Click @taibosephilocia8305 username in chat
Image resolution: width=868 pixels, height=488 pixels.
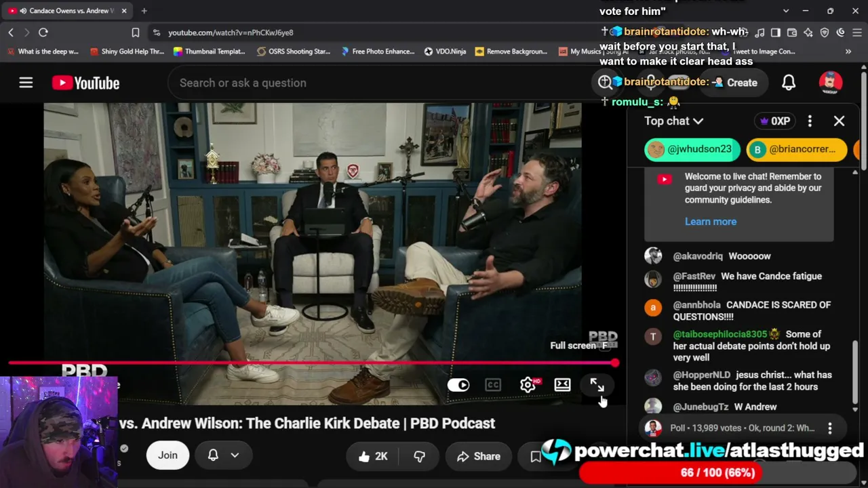(719, 334)
